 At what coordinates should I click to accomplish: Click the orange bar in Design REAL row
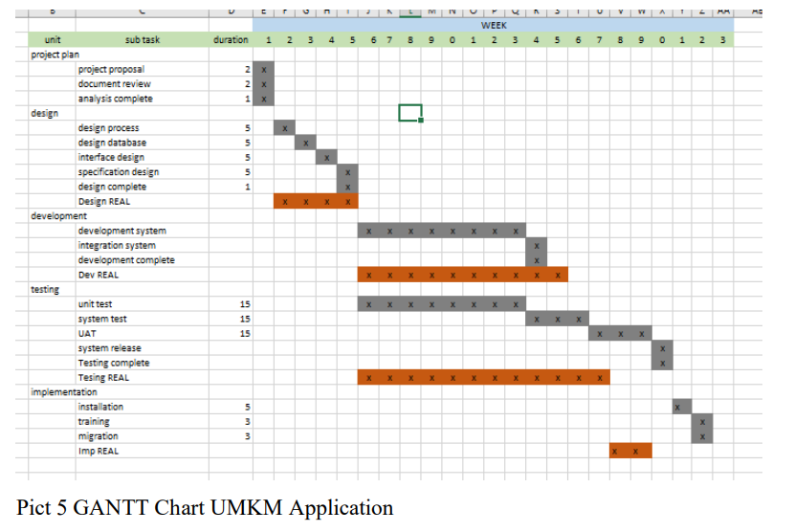(x=316, y=201)
